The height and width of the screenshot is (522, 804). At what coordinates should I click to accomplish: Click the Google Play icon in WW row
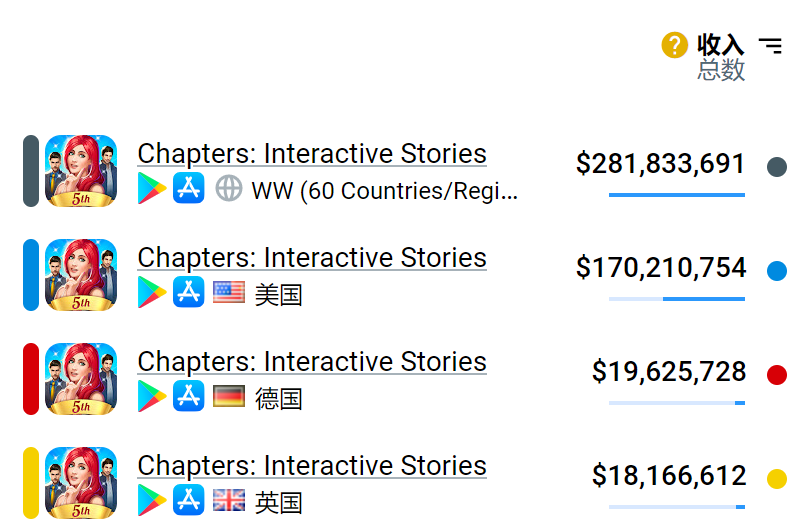tap(152, 188)
